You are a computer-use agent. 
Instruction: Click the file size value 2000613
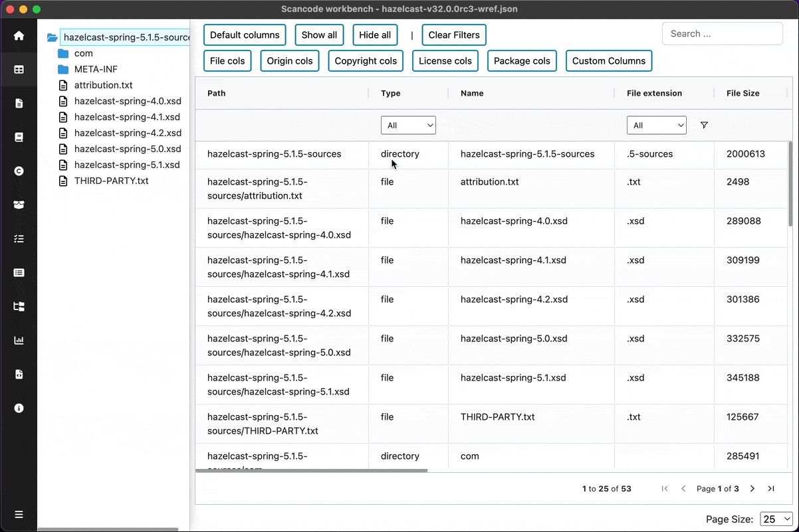[x=746, y=153]
